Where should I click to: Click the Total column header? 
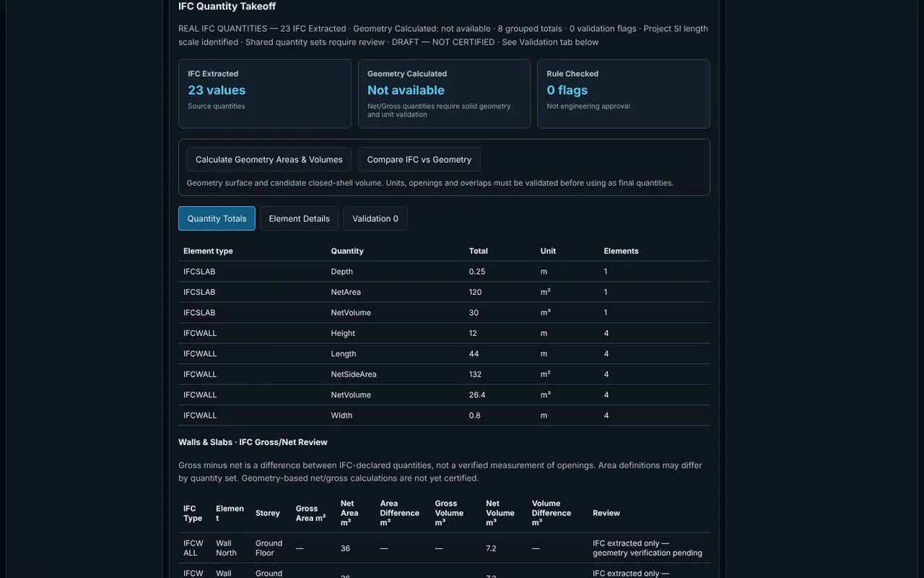[479, 251]
